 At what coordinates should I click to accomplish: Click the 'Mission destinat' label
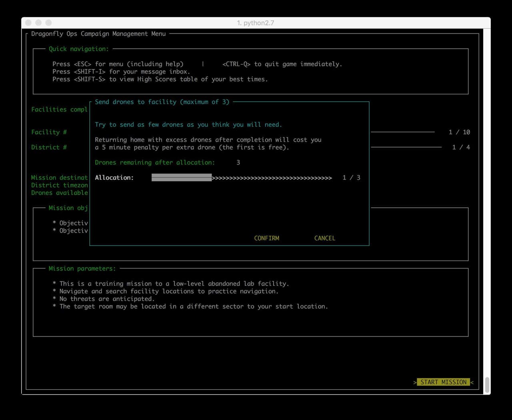click(59, 178)
